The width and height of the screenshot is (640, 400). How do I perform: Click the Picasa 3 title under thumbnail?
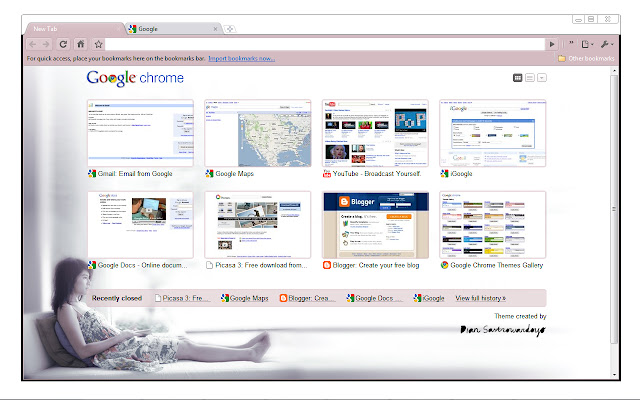(x=261, y=265)
